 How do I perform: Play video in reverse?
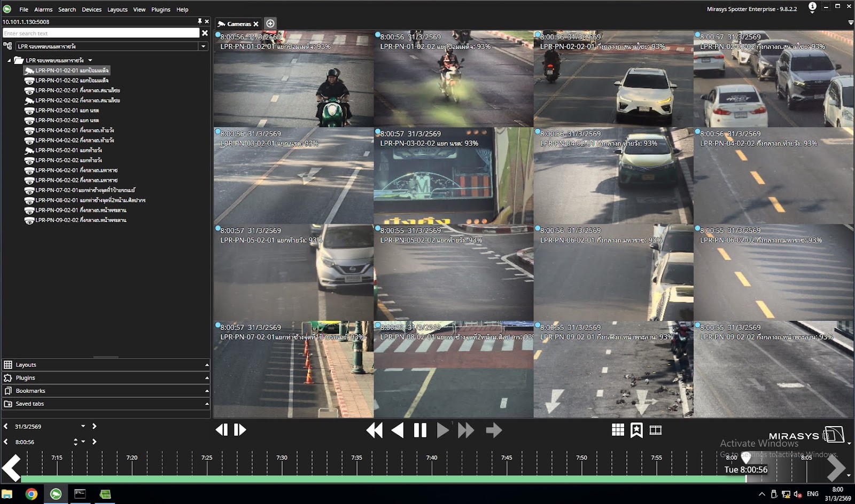coord(398,430)
